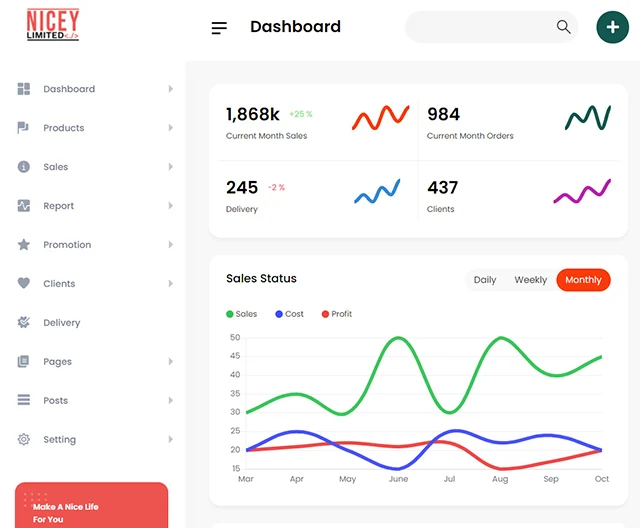Click the orange sales sparkline graph

[380, 118]
